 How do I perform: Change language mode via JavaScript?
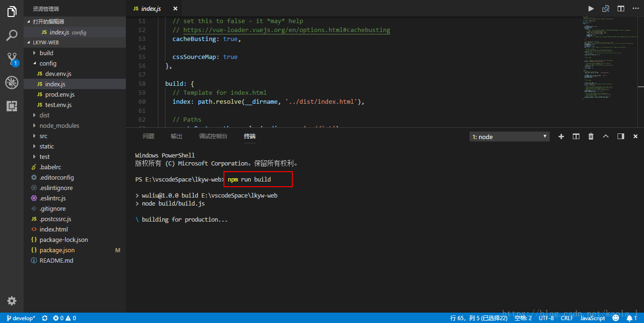click(x=593, y=318)
